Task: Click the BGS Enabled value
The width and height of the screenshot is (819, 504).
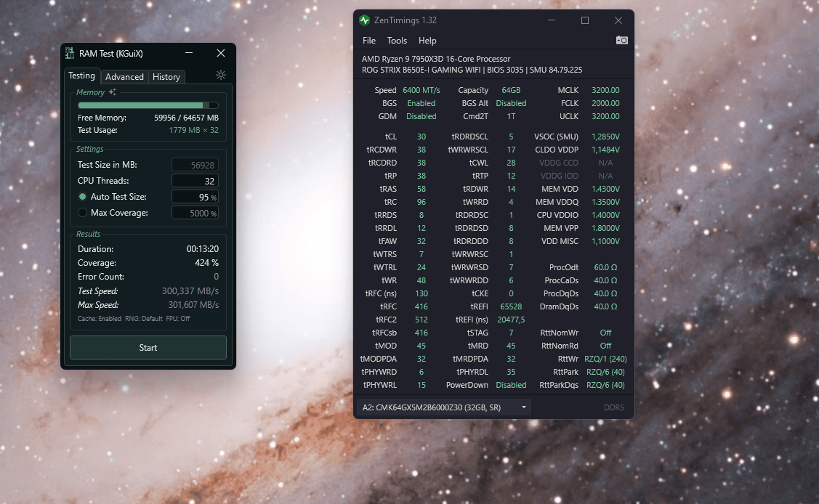Action: coord(421,103)
